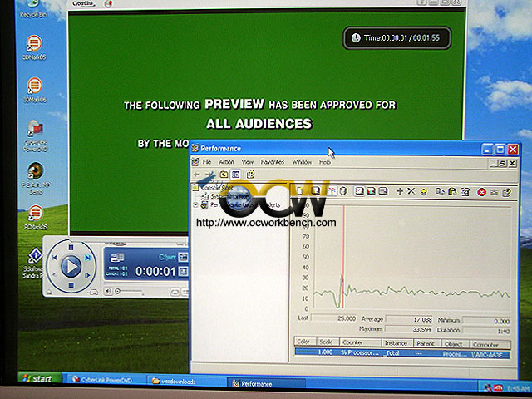Image resolution: width=532 pixels, height=399 pixels.
Task: Toggle the Highlight lightbulb icon
Action: [x=423, y=192]
